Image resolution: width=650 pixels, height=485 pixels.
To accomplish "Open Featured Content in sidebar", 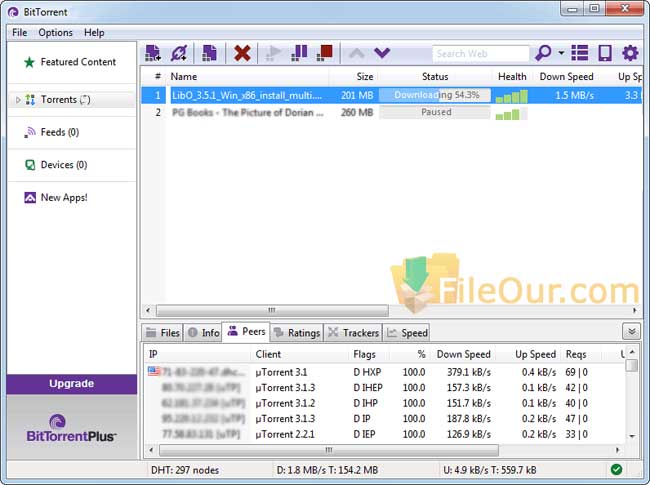I will point(70,62).
